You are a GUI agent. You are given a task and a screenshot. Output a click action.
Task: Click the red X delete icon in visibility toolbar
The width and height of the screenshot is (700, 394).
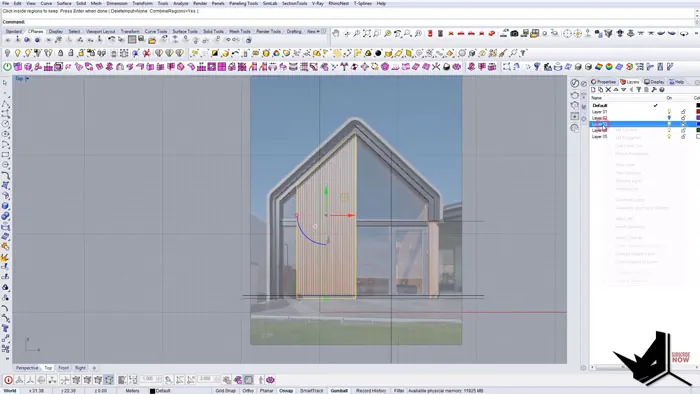[x=146, y=53]
